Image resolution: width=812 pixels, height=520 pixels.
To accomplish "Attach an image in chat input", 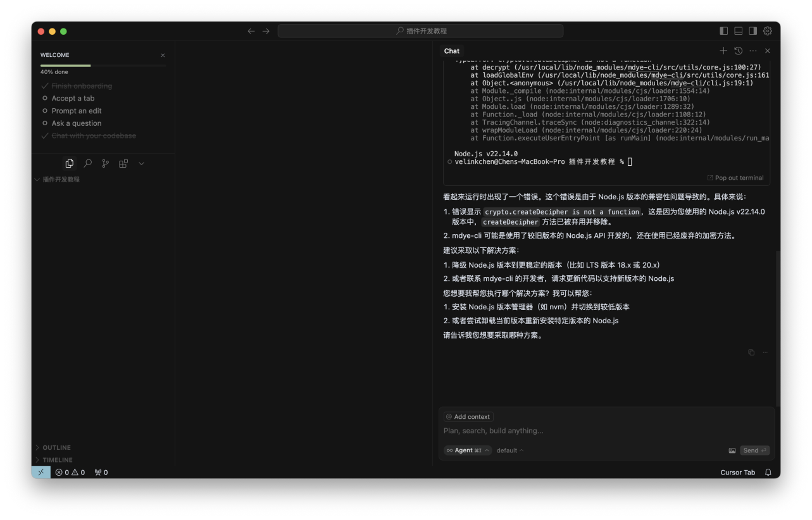I will click(732, 450).
